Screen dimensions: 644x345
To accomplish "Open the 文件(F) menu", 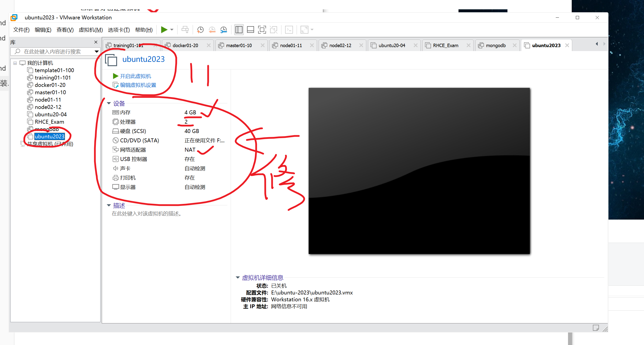I will tap(21, 30).
